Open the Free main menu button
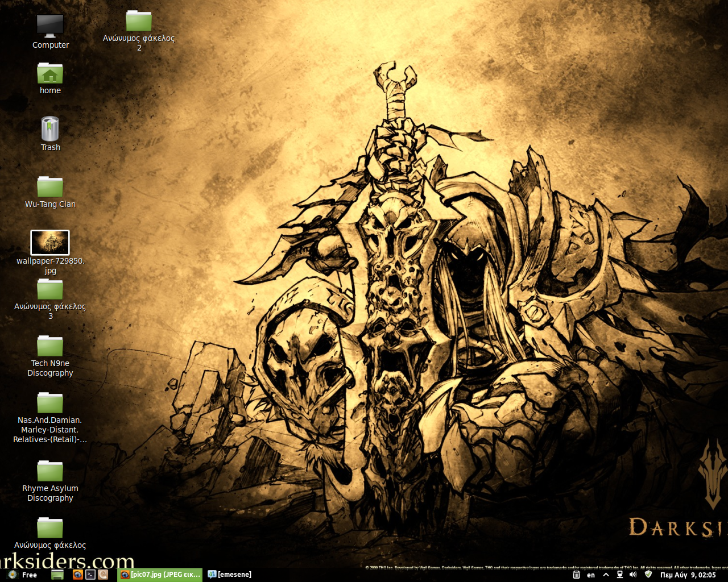 point(22,575)
